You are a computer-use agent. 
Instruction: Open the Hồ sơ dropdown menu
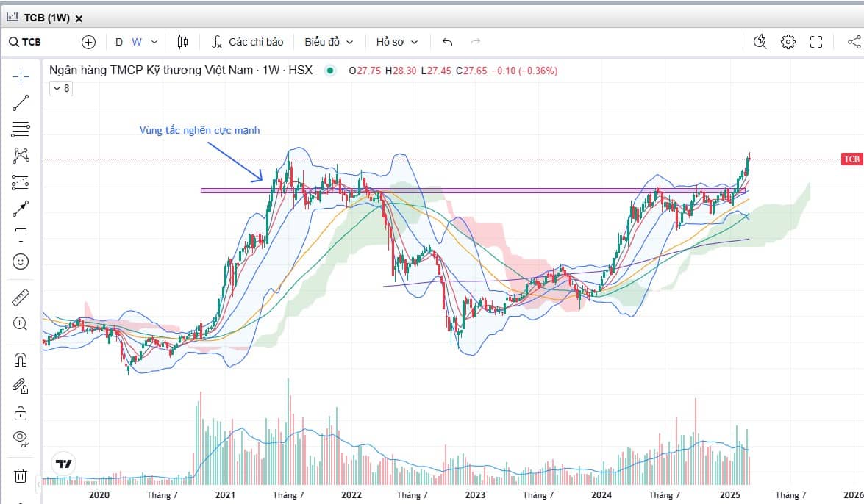397,42
